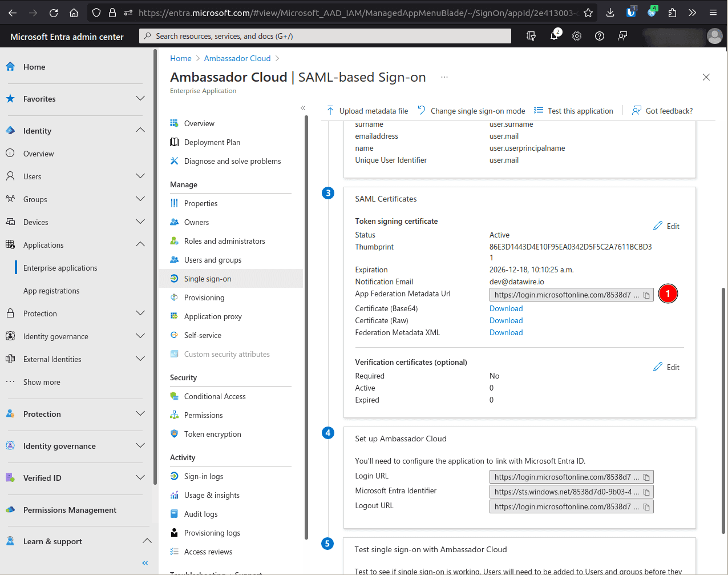This screenshot has width=728, height=575.
Task: Open Enterprise applications in the left nav
Action: point(60,268)
